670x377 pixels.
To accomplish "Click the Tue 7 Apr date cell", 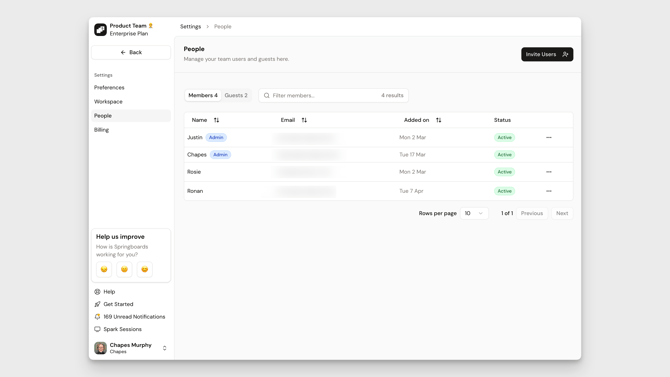I will [411, 191].
